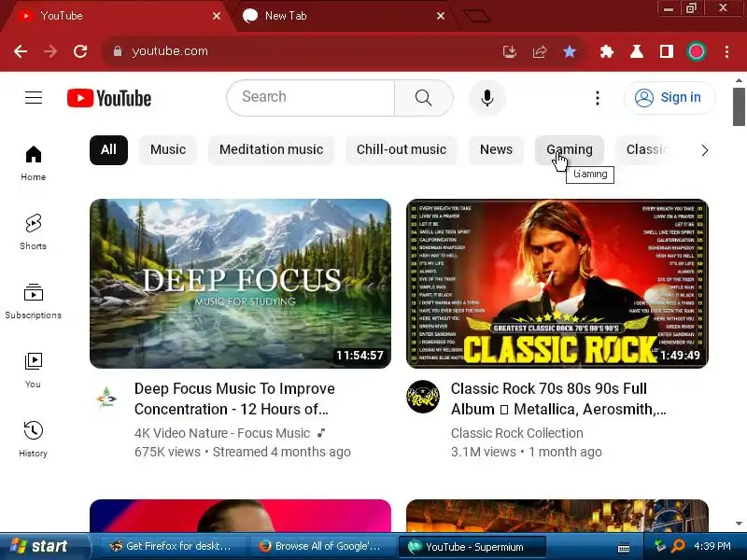Image resolution: width=747 pixels, height=560 pixels.
Task: Open the browser profile avatar
Action: [697, 51]
